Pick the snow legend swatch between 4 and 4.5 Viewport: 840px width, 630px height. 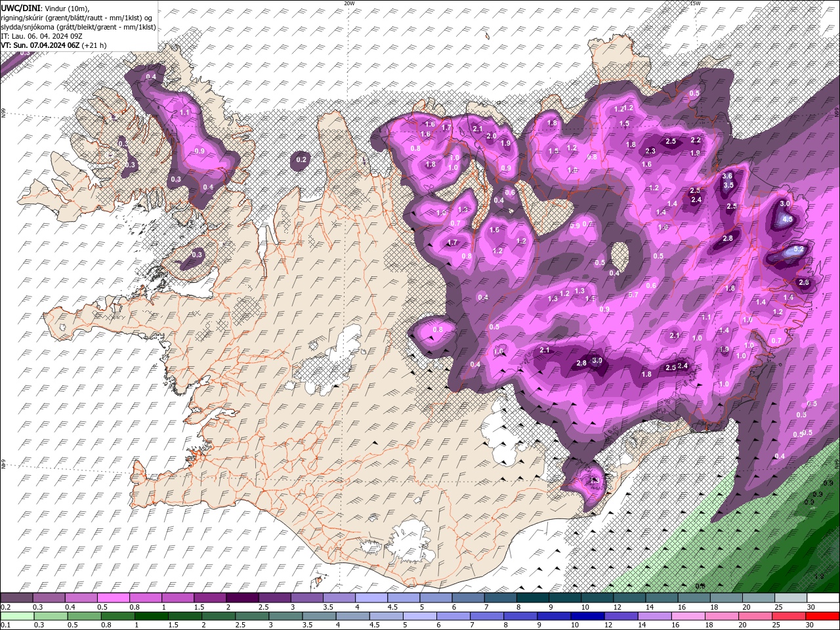coord(371,598)
